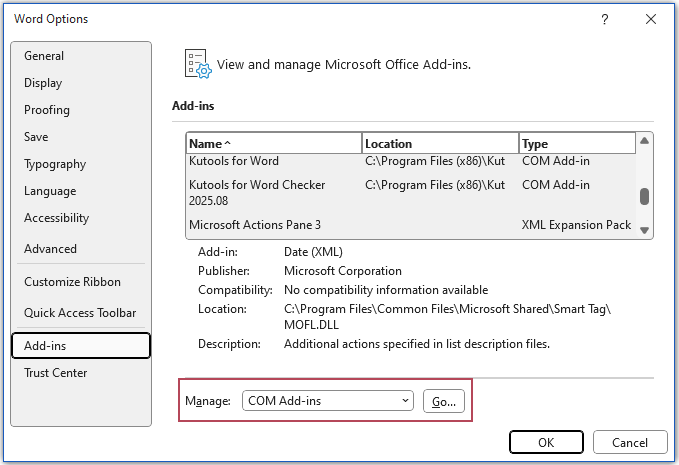Click the add-ins list scrollbar thumb
The image size is (679, 465).
[x=645, y=196]
